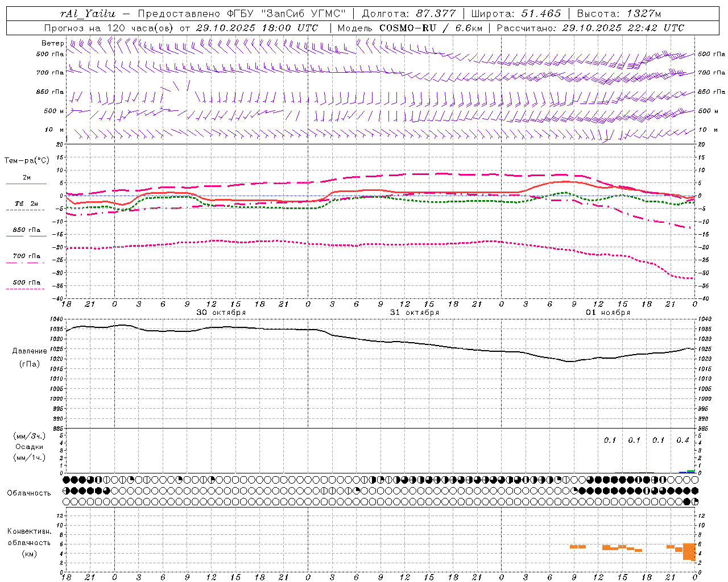Click the 700 гПа entry in the temperature legend

(27, 256)
